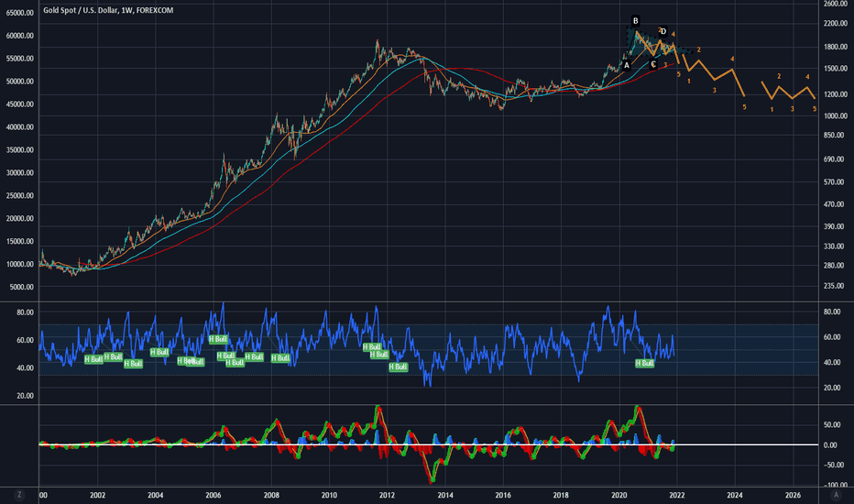Click the 470.00 price scale label
Screen dimensions: 854x504
click(x=836, y=205)
